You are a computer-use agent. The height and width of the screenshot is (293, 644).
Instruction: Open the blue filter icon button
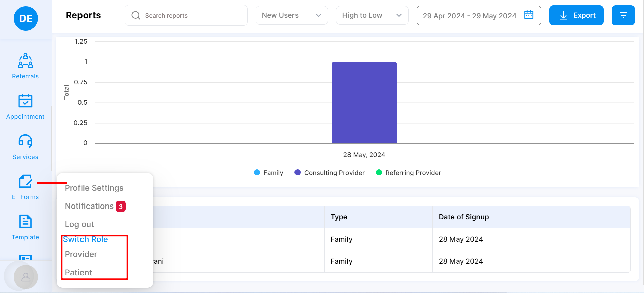(x=623, y=15)
